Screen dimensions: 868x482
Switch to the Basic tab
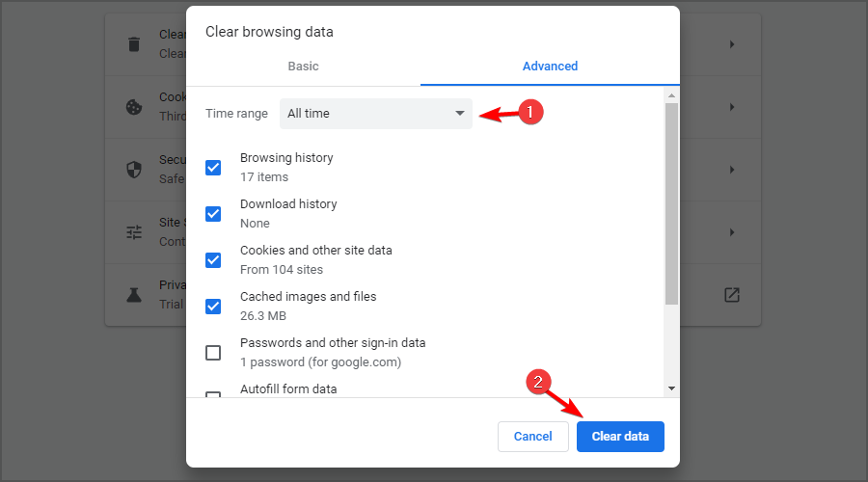coord(304,66)
